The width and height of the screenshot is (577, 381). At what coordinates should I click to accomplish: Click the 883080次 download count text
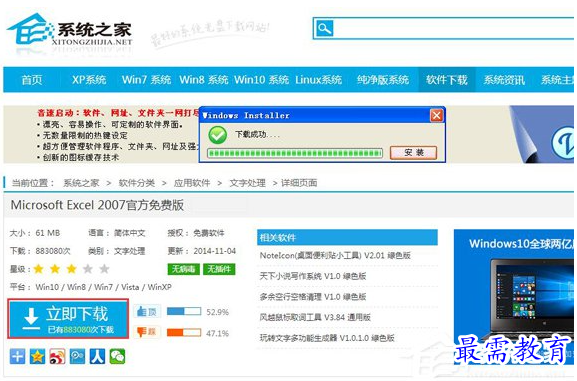pyautogui.click(x=53, y=251)
